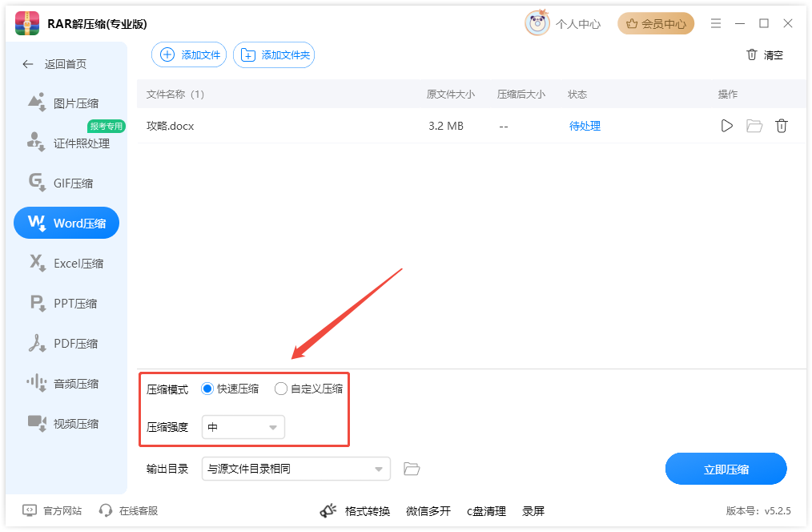This screenshot has width=812, height=532.
Task: Click the 添加文件 button
Action: [x=189, y=54]
